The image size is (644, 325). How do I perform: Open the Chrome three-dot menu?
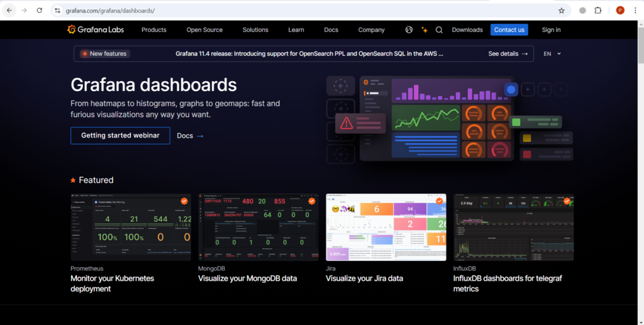(635, 11)
